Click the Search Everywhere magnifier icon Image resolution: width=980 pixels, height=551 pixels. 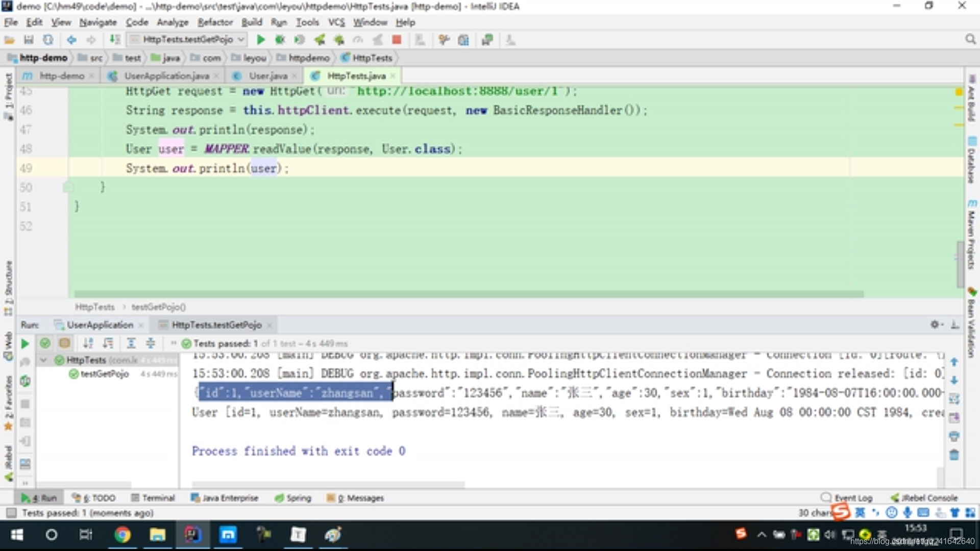(x=970, y=40)
